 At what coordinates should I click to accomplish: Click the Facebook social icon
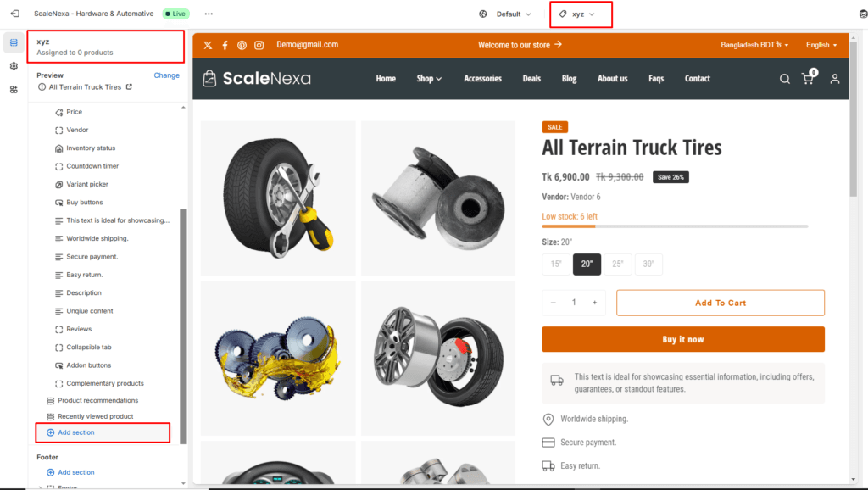[x=225, y=46]
